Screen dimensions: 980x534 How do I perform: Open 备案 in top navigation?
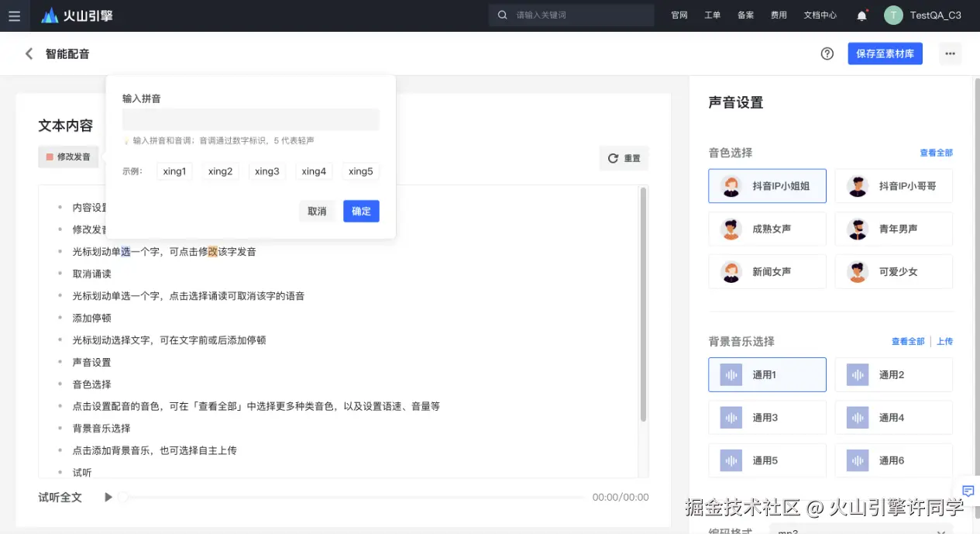coord(745,15)
